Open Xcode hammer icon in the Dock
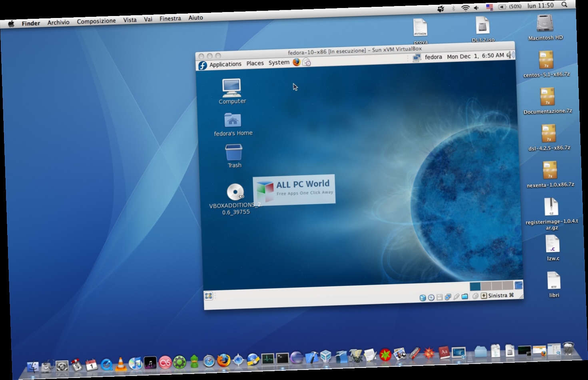The height and width of the screenshot is (380, 588). tap(311, 357)
